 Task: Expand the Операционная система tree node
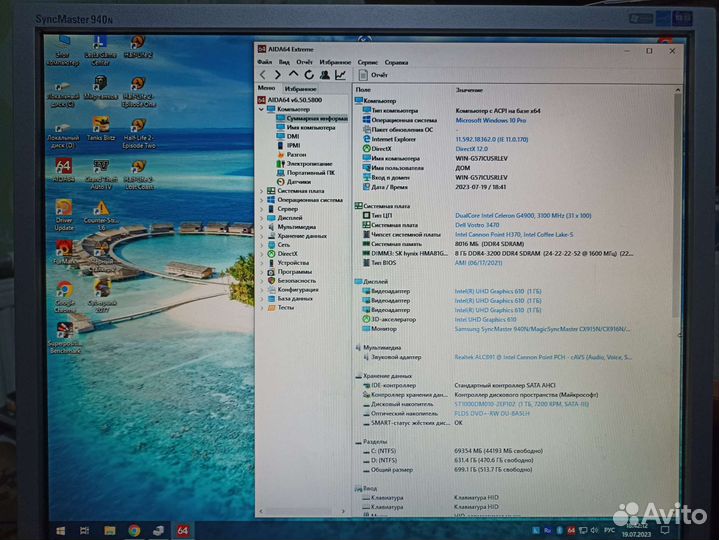click(262, 200)
